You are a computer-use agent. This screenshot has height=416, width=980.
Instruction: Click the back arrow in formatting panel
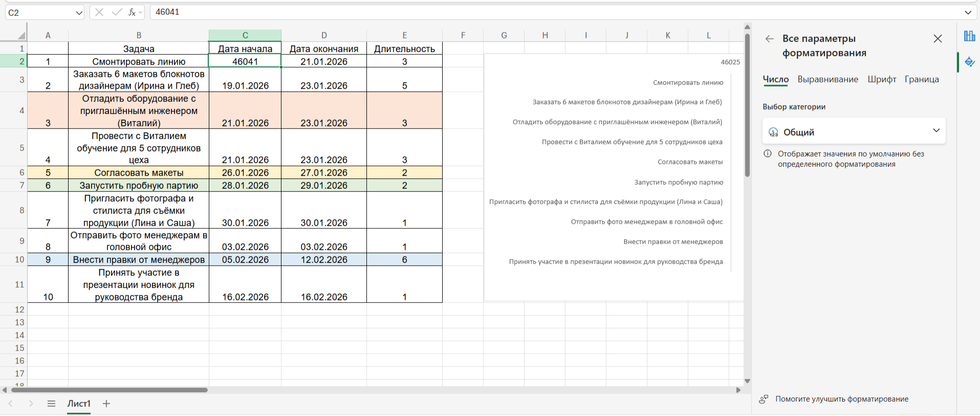(x=769, y=39)
